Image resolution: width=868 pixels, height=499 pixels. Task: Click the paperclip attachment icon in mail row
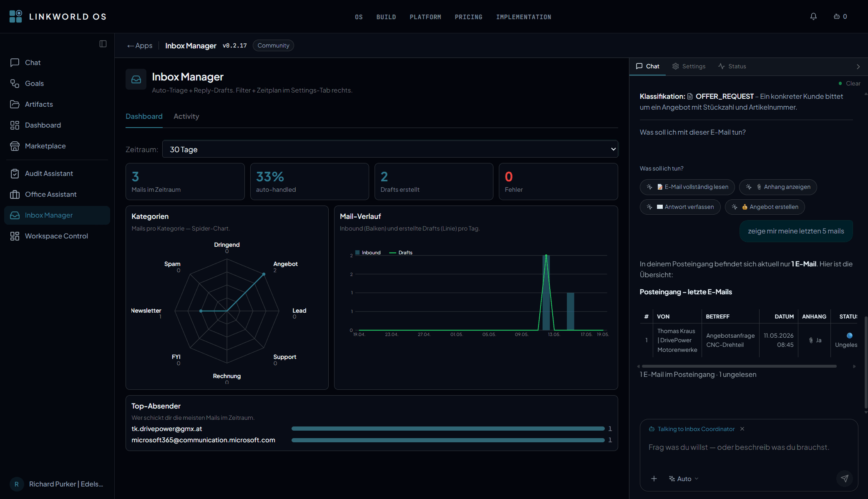pos(811,340)
